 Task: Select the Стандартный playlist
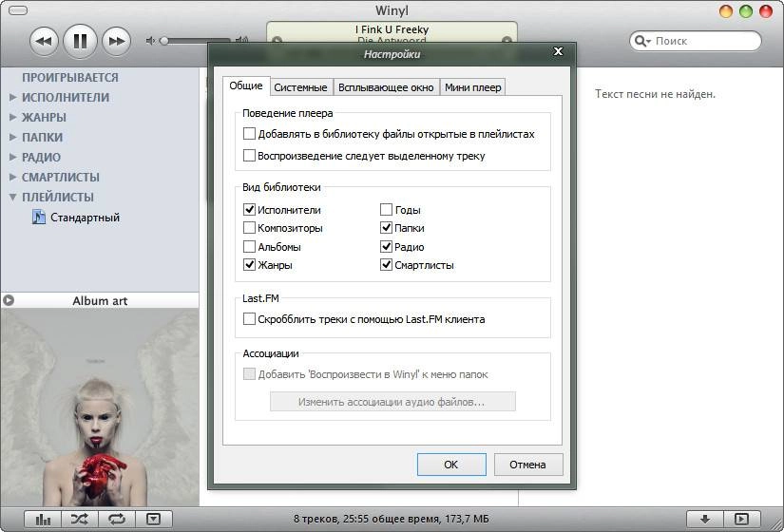click(x=85, y=218)
